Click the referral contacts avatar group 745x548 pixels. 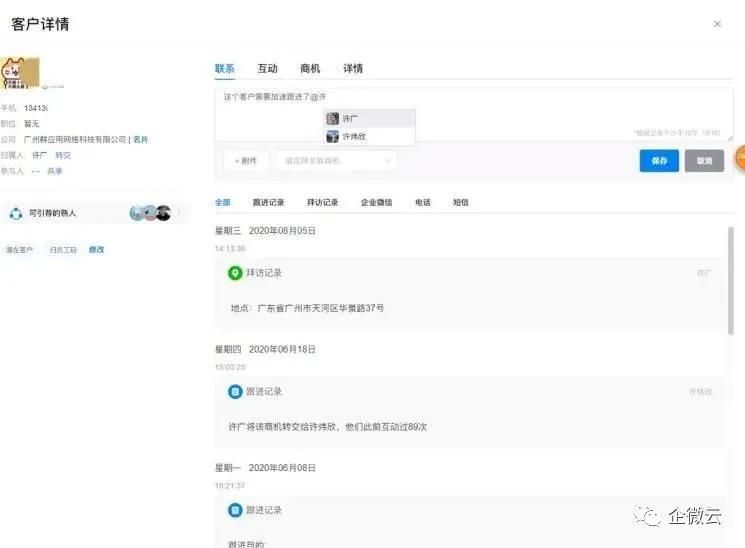(150, 213)
